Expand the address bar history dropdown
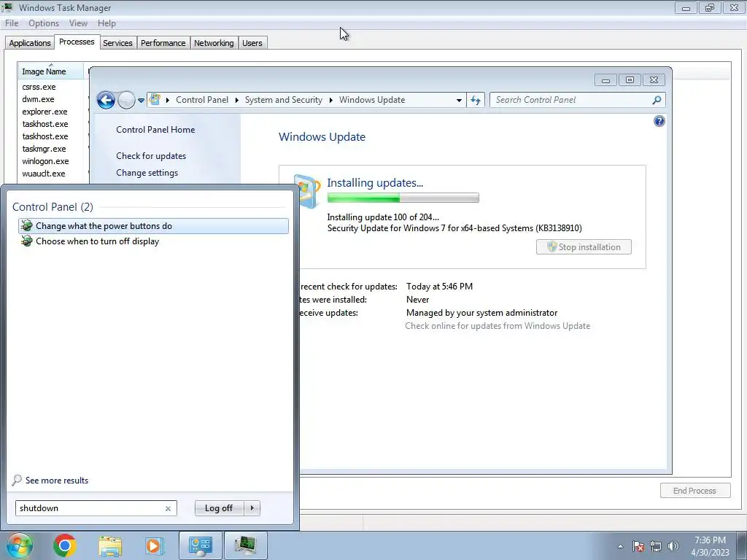 coord(459,100)
